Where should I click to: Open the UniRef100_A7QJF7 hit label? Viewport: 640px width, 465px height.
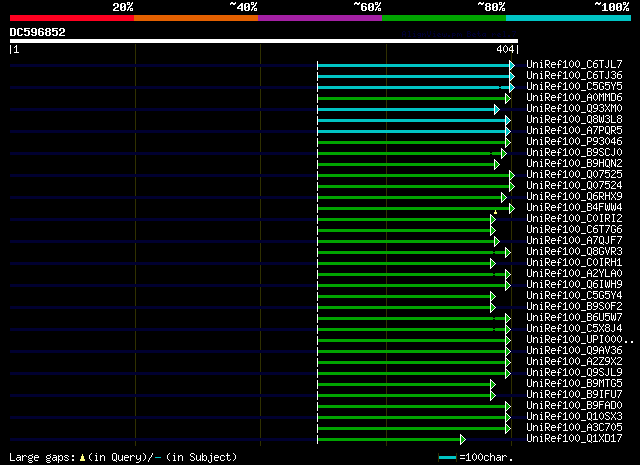tap(574, 241)
